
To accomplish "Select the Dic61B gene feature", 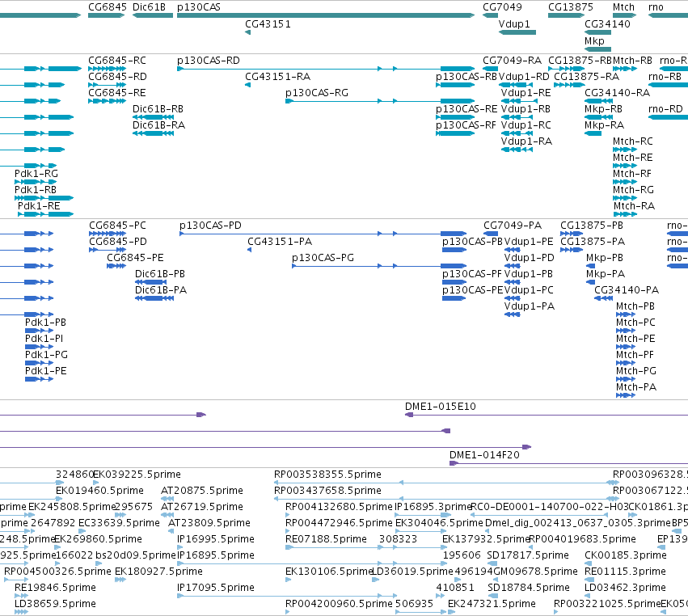I will pyautogui.click(x=153, y=15).
